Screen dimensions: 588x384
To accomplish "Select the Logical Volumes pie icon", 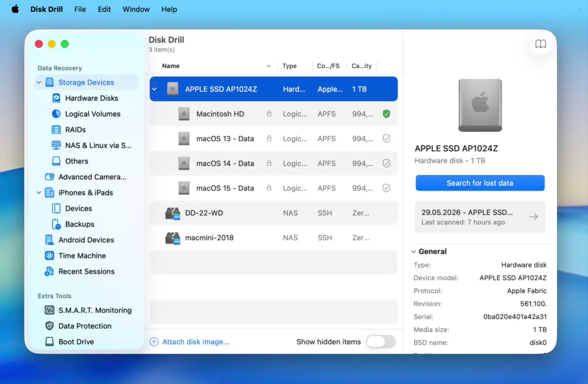I will click(x=56, y=114).
